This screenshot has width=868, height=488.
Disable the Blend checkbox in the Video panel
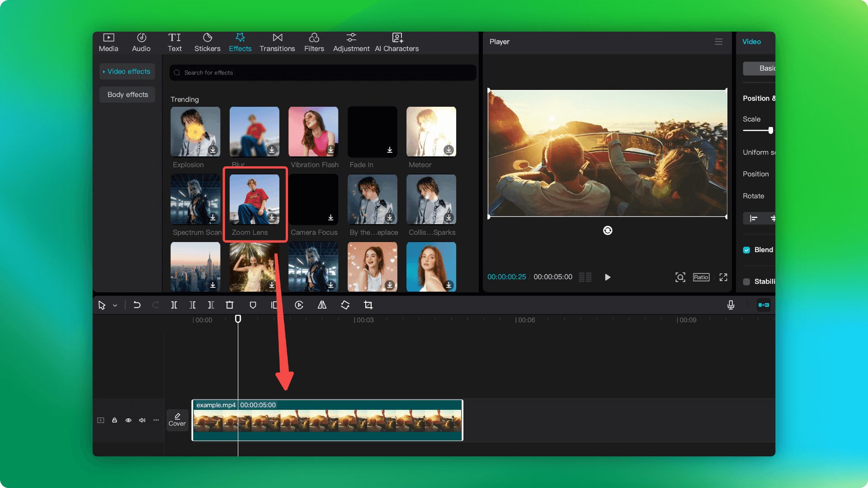pyautogui.click(x=747, y=249)
